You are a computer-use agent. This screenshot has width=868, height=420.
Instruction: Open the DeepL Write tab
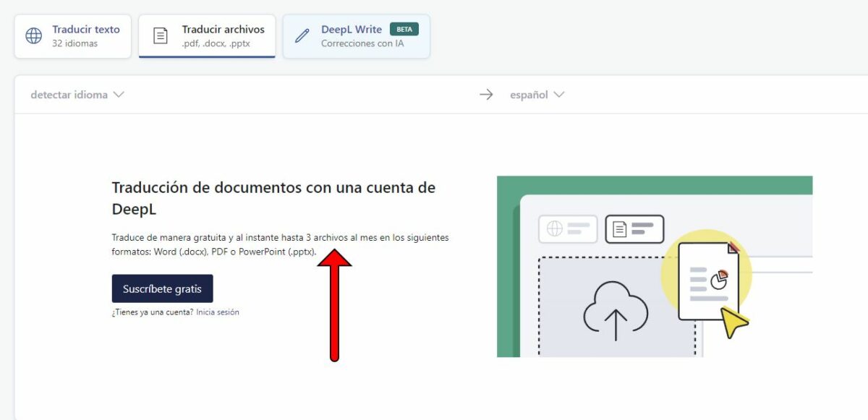pyautogui.click(x=357, y=36)
